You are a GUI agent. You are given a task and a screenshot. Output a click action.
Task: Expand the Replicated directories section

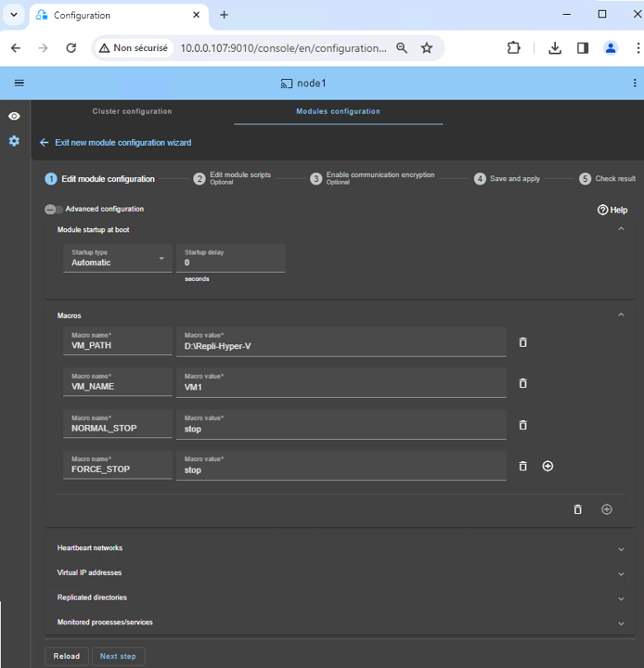click(x=621, y=597)
